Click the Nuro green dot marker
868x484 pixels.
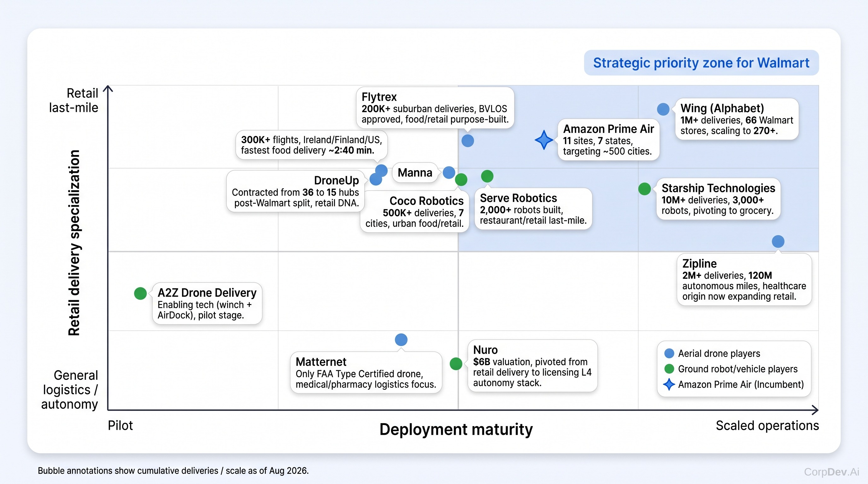455,364
